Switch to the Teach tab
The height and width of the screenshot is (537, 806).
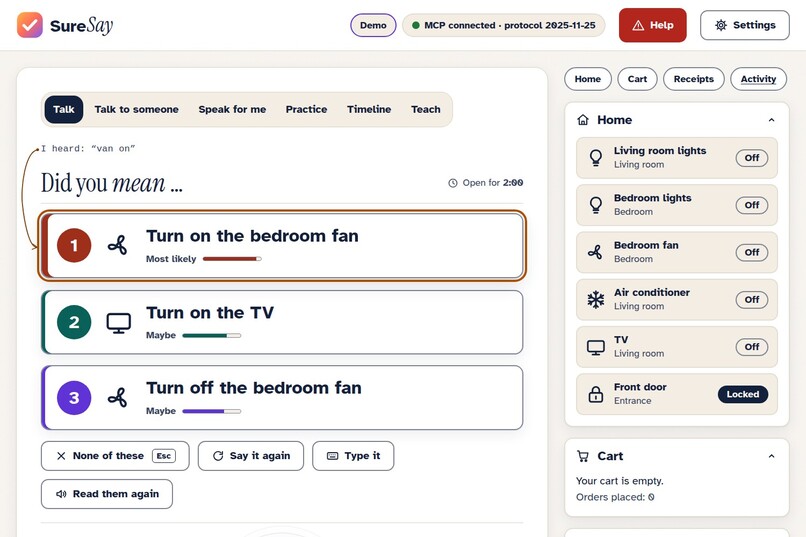pyautogui.click(x=426, y=109)
